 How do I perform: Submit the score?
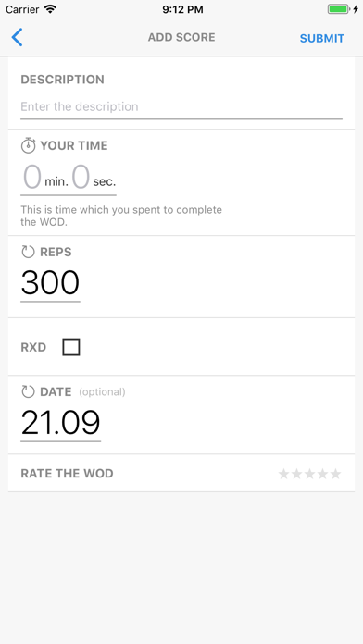point(322,38)
